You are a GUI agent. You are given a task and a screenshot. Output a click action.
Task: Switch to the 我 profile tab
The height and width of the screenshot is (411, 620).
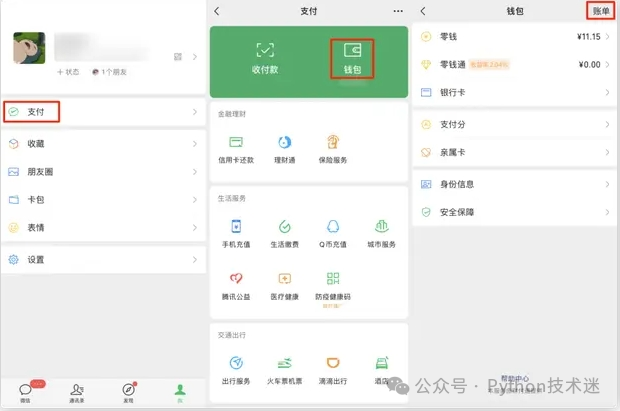tap(180, 393)
